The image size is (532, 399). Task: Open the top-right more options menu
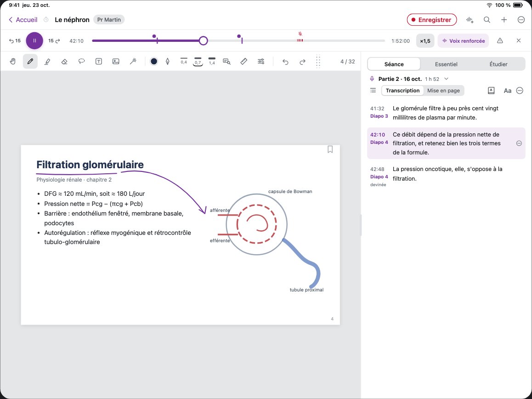click(521, 20)
